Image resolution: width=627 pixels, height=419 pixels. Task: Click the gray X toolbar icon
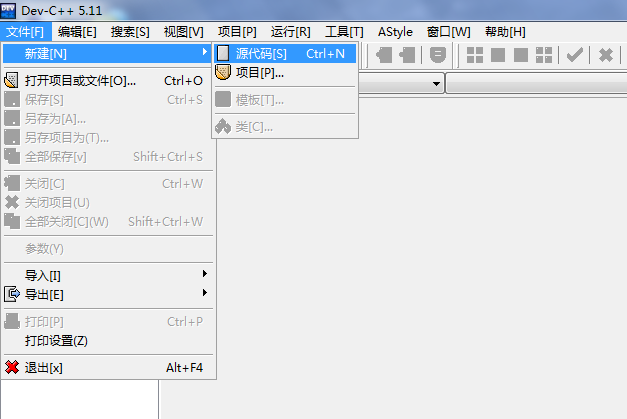[606, 55]
